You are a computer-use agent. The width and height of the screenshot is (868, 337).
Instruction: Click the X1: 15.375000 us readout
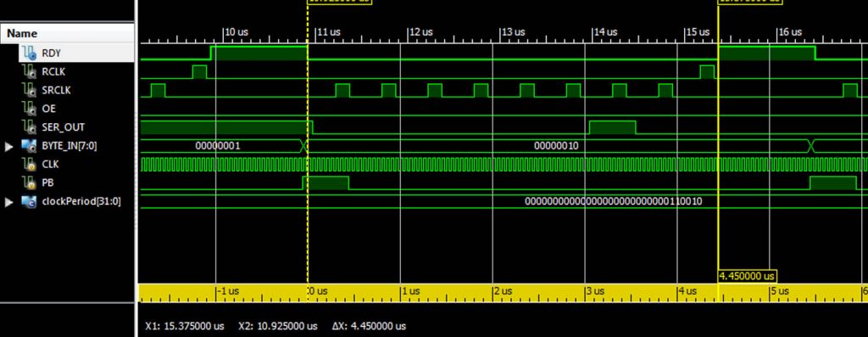[x=185, y=326]
